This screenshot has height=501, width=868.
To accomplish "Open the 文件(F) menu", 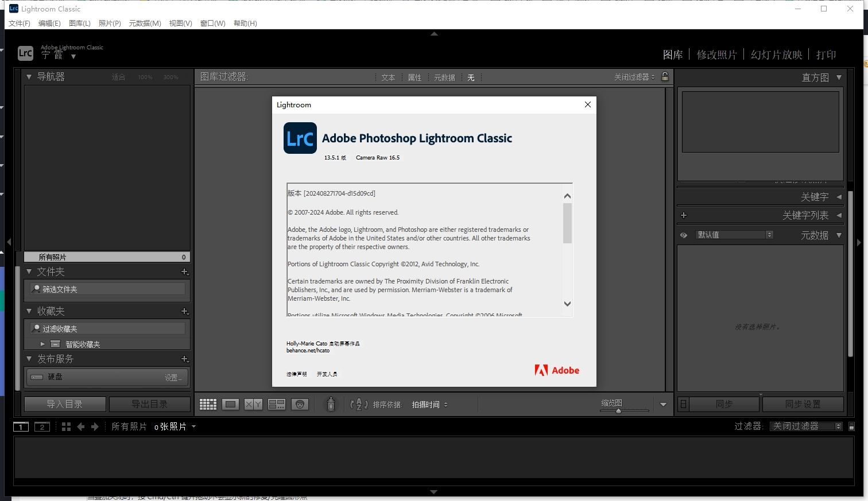I will [20, 23].
